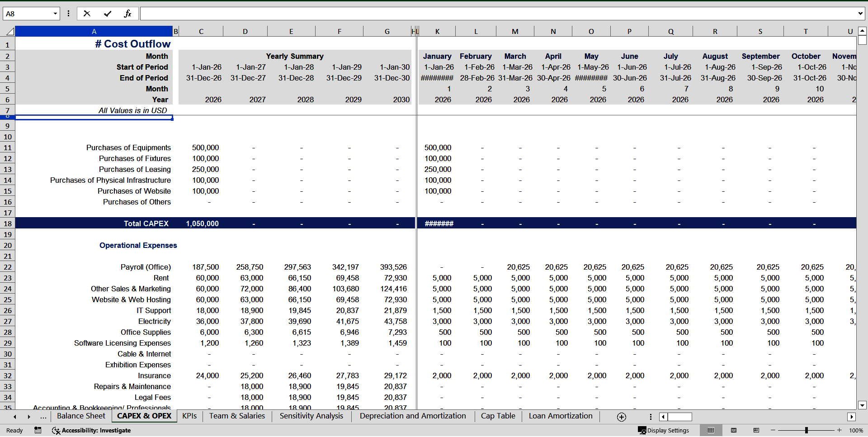868x437 pixels.
Task: Click 'Yearly Summary' header cell
Action: [x=295, y=56]
